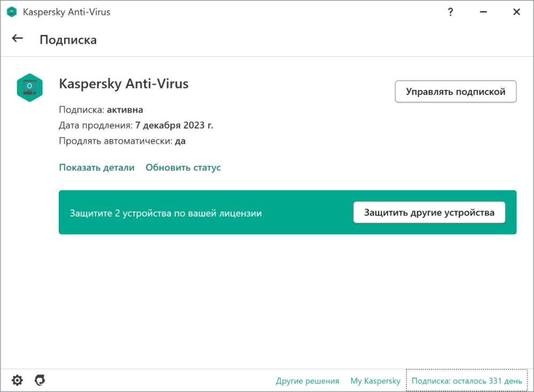Go back using the arrow icon

18,38
